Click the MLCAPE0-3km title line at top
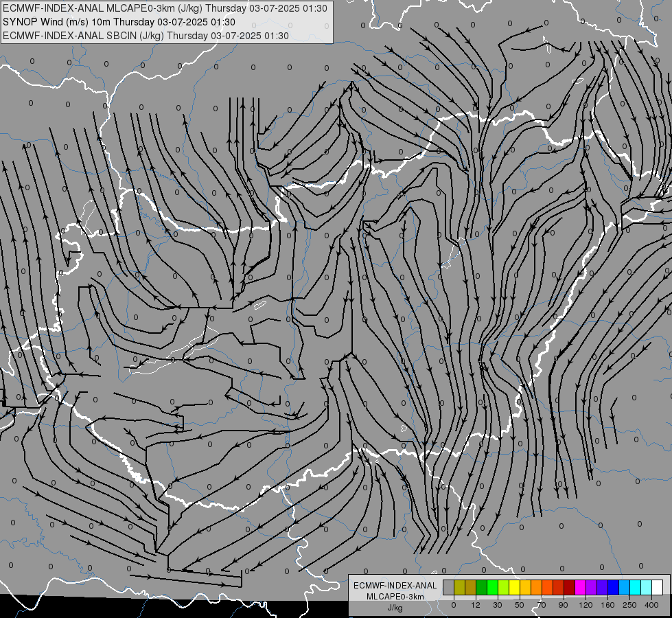The height and width of the screenshot is (618, 672). pyautogui.click(x=165, y=8)
